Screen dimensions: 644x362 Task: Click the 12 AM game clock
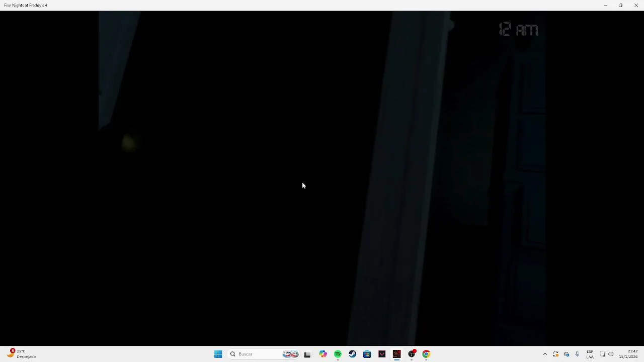(x=519, y=30)
